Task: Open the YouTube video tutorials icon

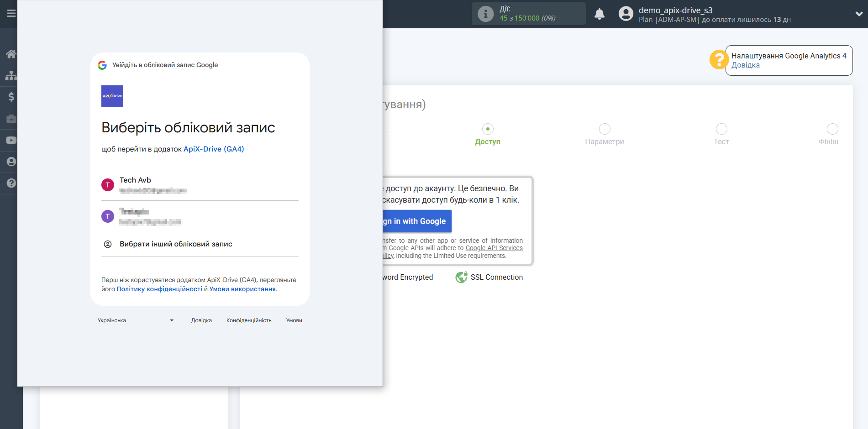Action: pos(11,140)
